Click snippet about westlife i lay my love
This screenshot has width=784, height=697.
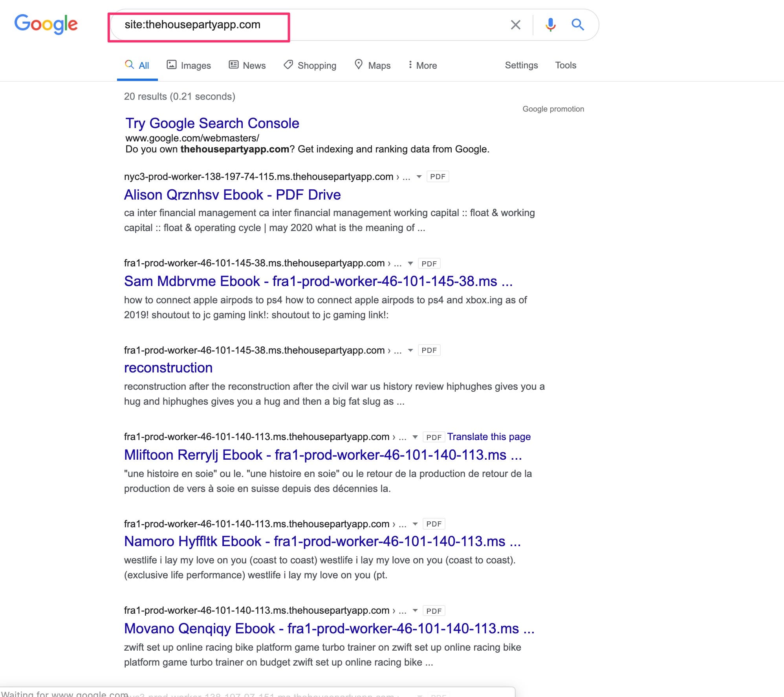point(320,568)
